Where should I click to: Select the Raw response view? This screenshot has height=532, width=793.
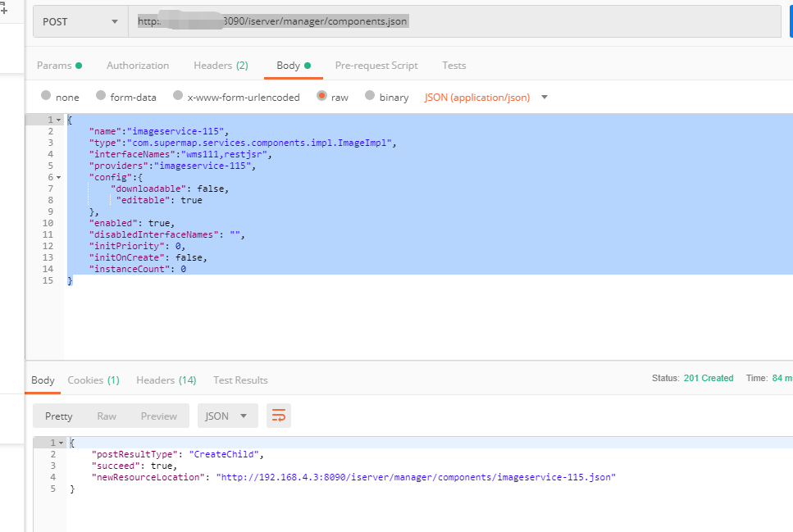(x=107, y=416)
